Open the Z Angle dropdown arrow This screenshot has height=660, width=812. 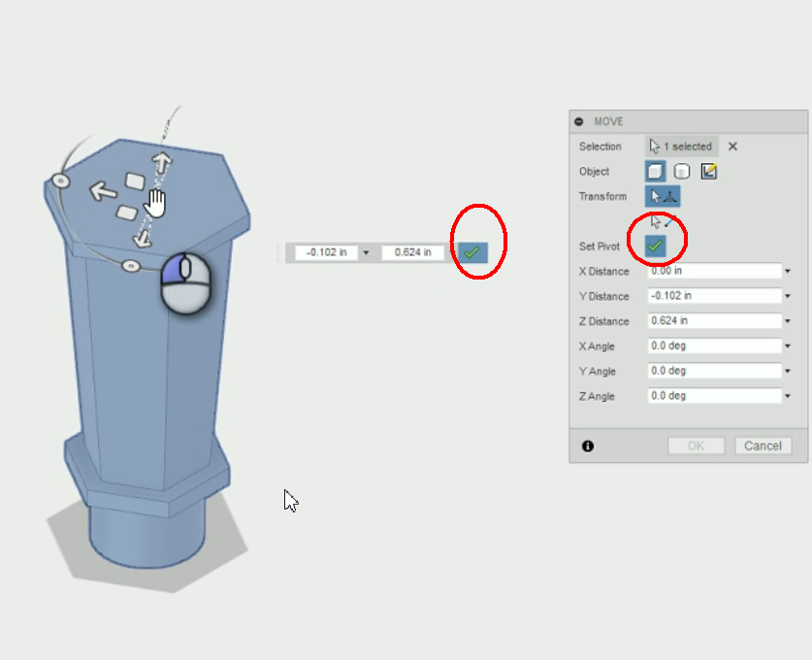click(789, 395)
